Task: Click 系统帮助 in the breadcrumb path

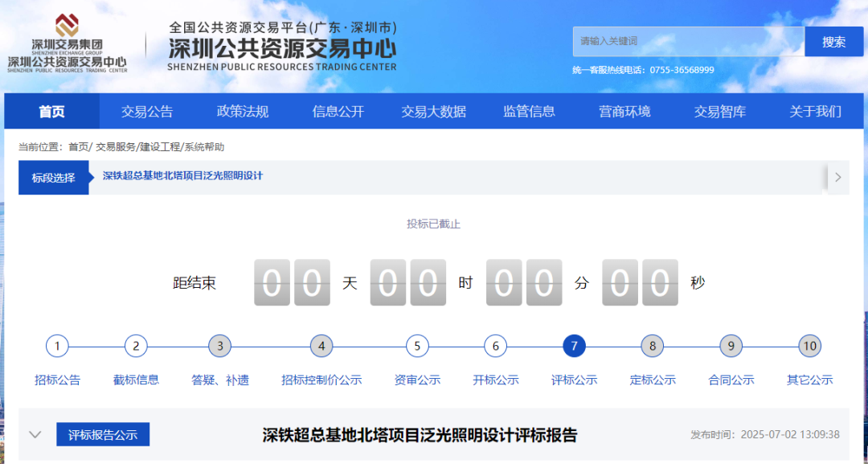Action: point(204,146)
